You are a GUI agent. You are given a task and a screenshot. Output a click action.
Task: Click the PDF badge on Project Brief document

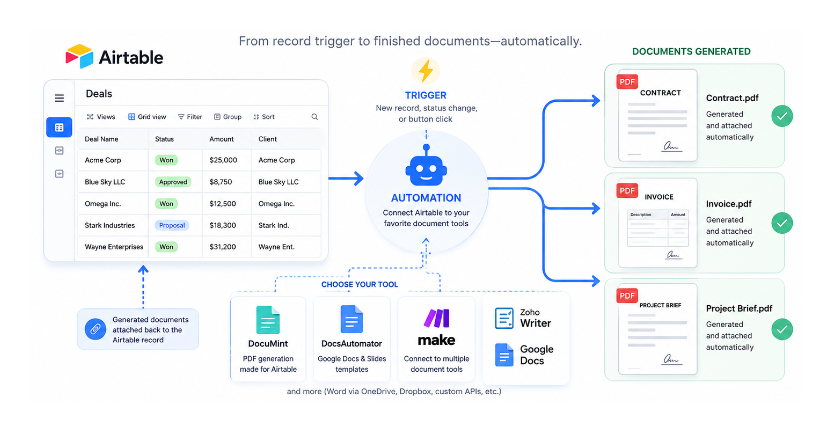click(x=627, y=296)
